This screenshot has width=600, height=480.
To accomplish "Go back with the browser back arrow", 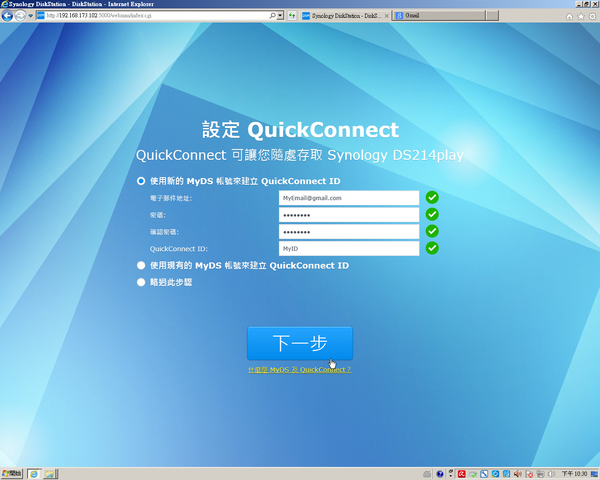I will tap(7, 16).
